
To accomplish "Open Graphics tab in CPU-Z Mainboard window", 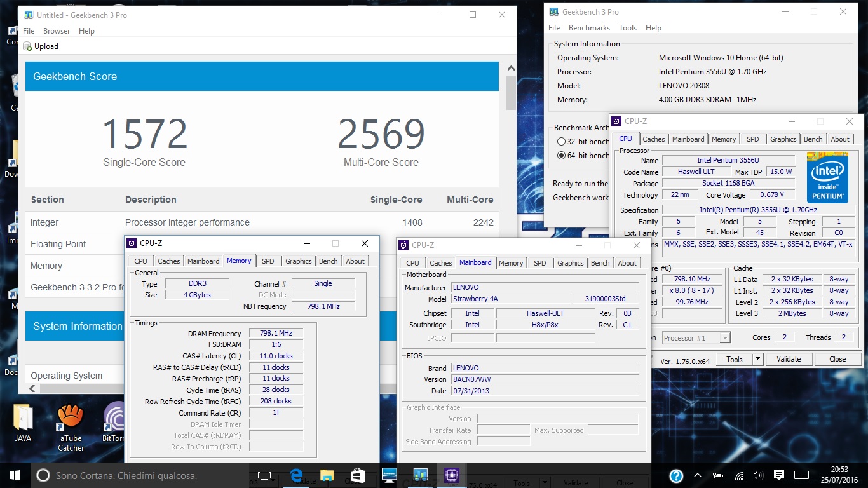I will pyautogui.click(x=571, y=263).
